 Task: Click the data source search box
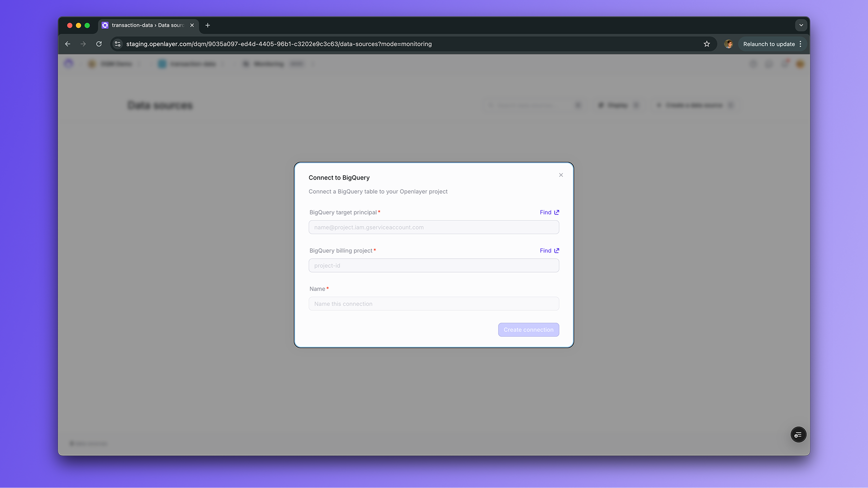[534, 105]
